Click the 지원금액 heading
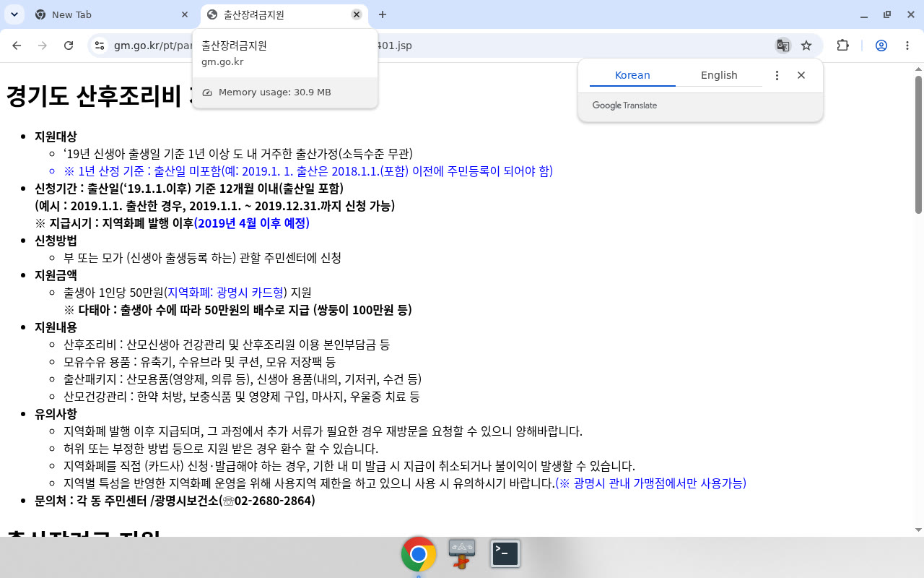The image size is (924, 578). [56, 275]
